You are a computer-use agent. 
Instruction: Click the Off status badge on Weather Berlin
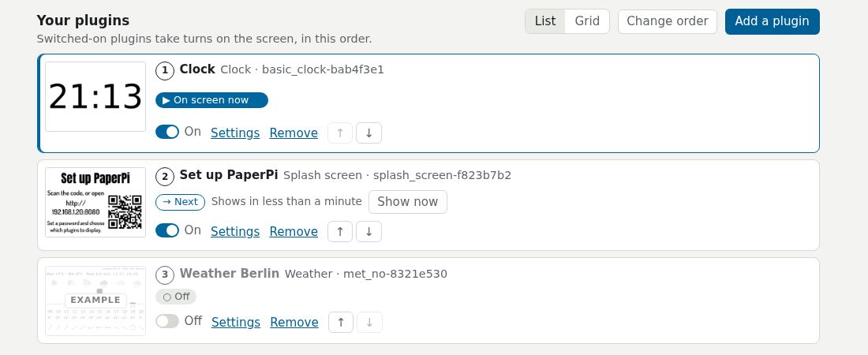[x=176, y=297]
